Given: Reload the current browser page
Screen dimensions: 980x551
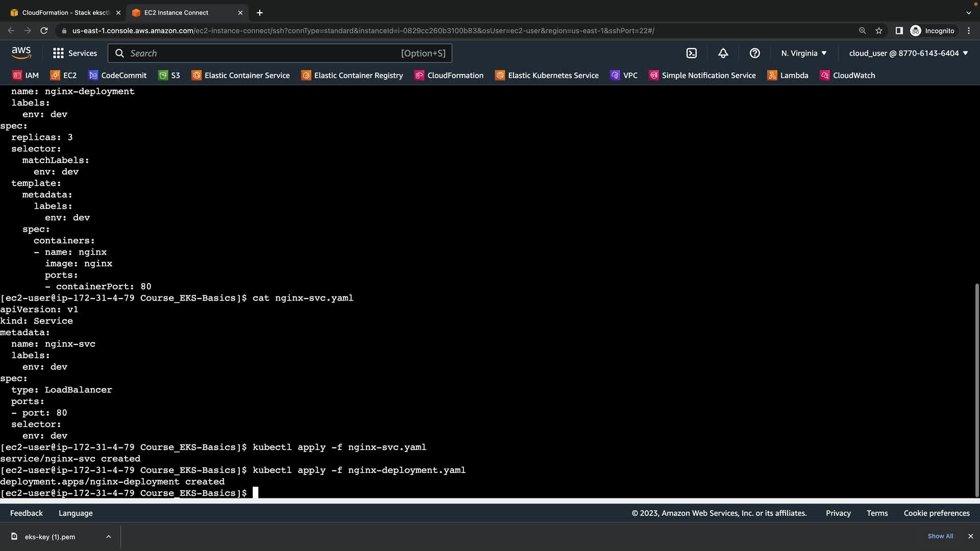Looking at the screenshot, I should [x=44, y=31].
